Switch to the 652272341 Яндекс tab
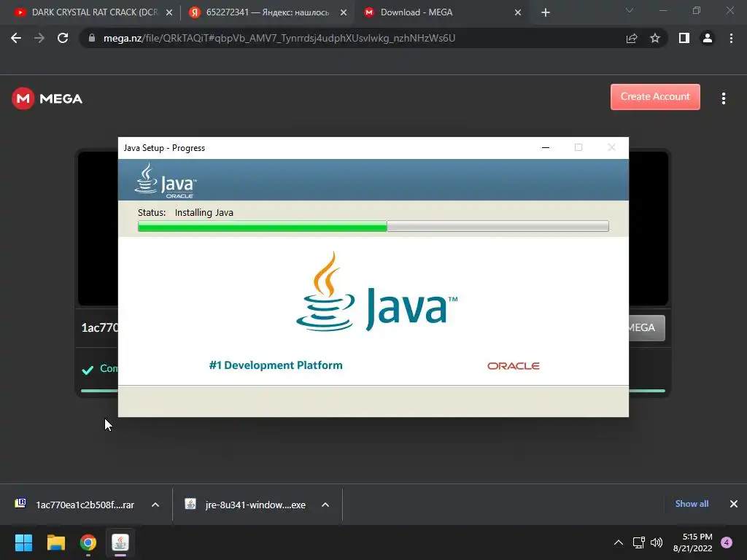Image resolution: width=747 pixels, height=560 pixels. point(267,12)
